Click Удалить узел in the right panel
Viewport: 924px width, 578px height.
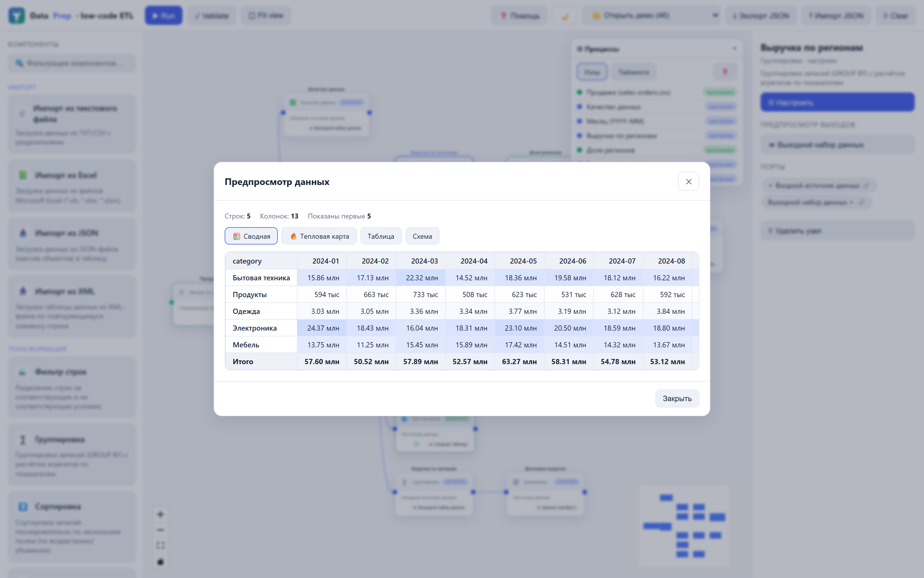pos(837,231)
